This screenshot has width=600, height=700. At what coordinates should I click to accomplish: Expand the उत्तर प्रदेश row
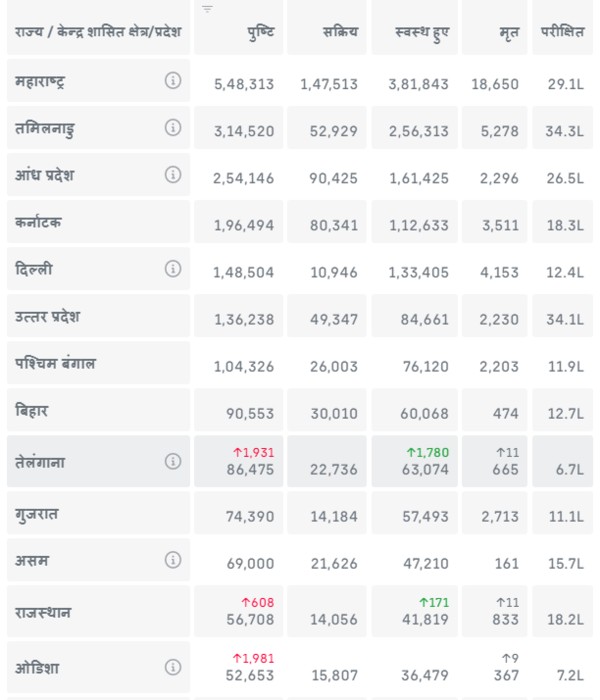click(x=98, y=317)
